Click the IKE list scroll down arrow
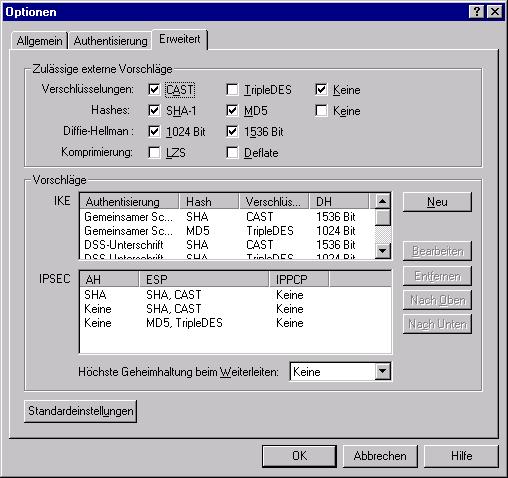 (382, 251)
